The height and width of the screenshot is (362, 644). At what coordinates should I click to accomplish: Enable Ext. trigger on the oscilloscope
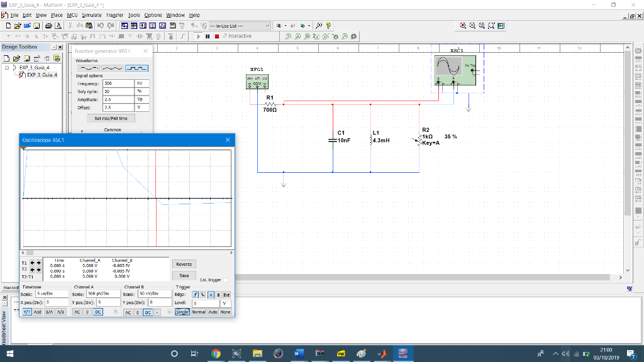226,280
